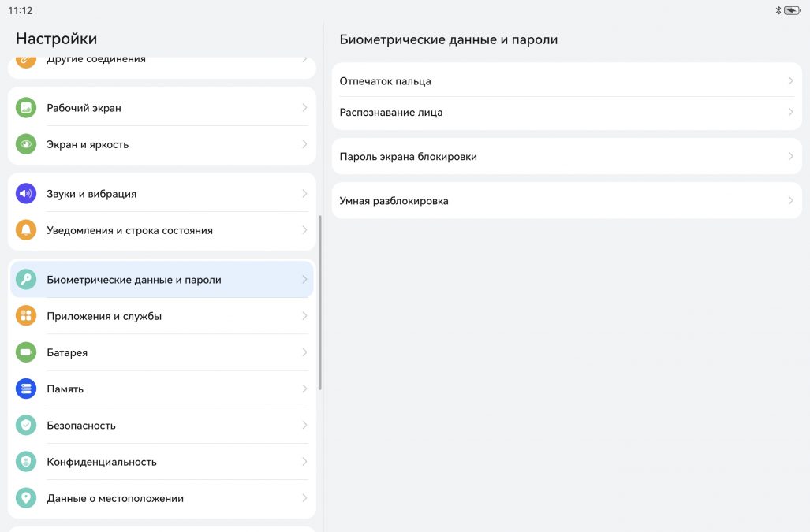This screenshot has width=810, height=532.
Task: Click the blue Память storage icon
Action: click(x=26, y=389)
